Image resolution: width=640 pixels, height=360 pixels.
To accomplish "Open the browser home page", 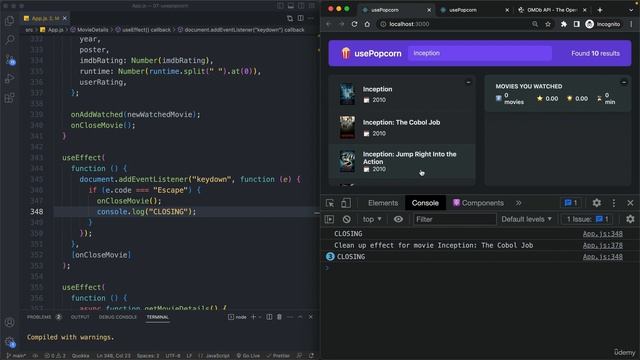I will pos(367,24).
